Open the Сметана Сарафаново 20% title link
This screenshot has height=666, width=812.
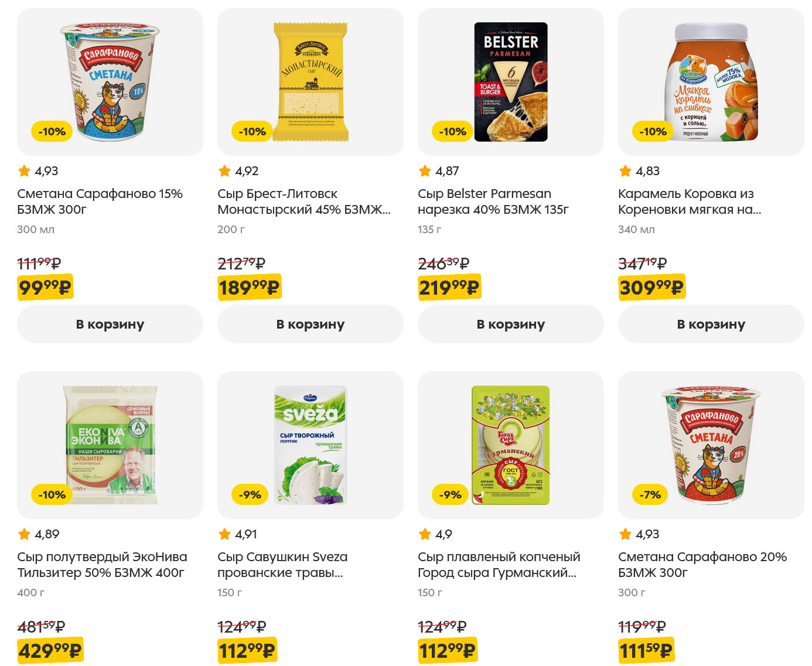click(x=702, y=565)
